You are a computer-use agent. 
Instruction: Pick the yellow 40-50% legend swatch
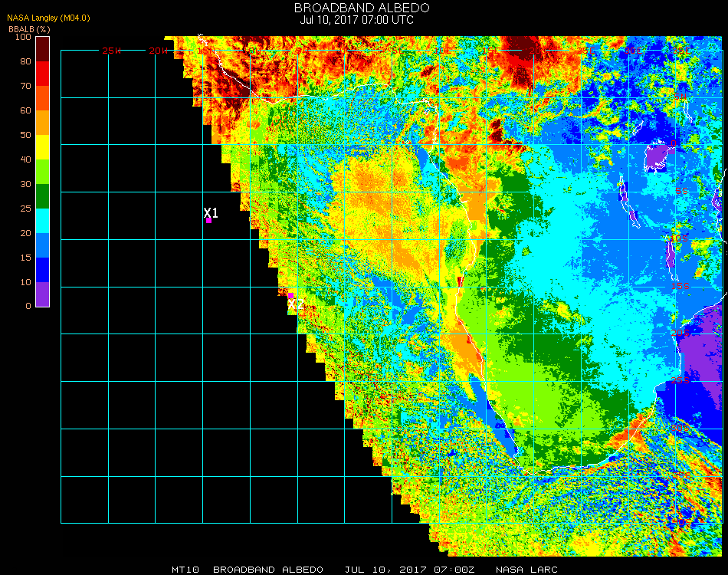43,147
